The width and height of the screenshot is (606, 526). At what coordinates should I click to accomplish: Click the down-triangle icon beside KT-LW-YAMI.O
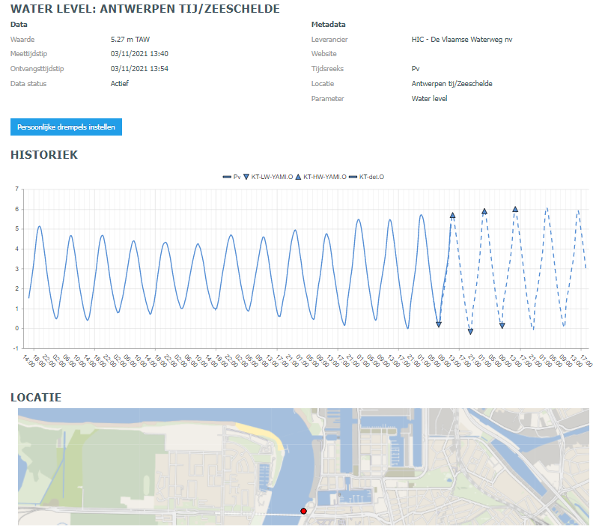[x=246, y=177]
